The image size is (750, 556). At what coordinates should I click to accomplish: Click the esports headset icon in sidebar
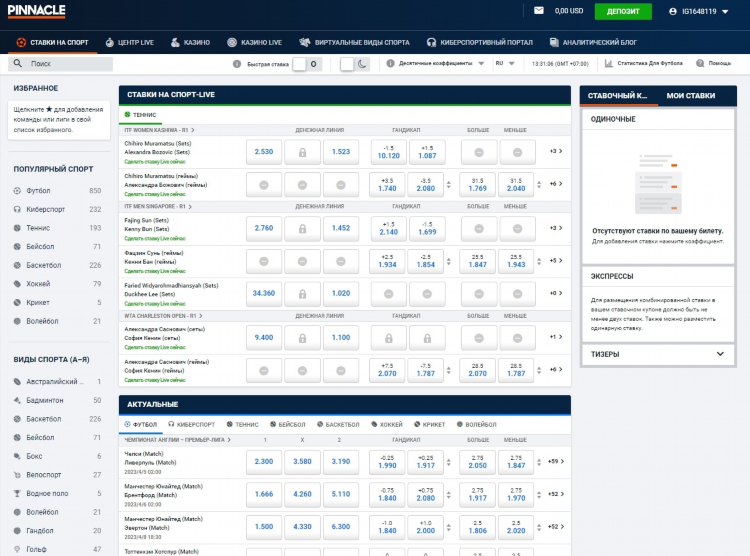tap(17, 209)
